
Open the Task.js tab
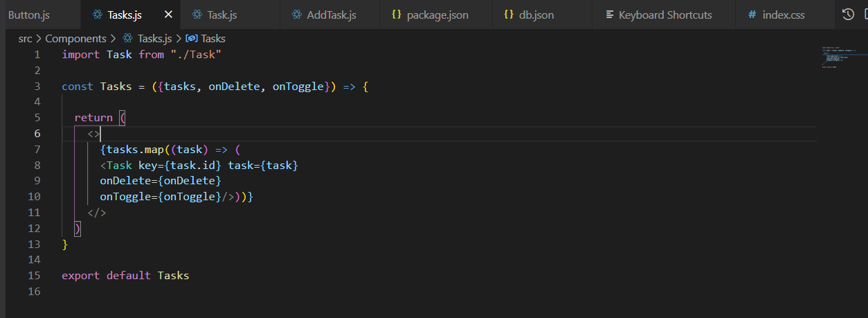click(222, 15)
